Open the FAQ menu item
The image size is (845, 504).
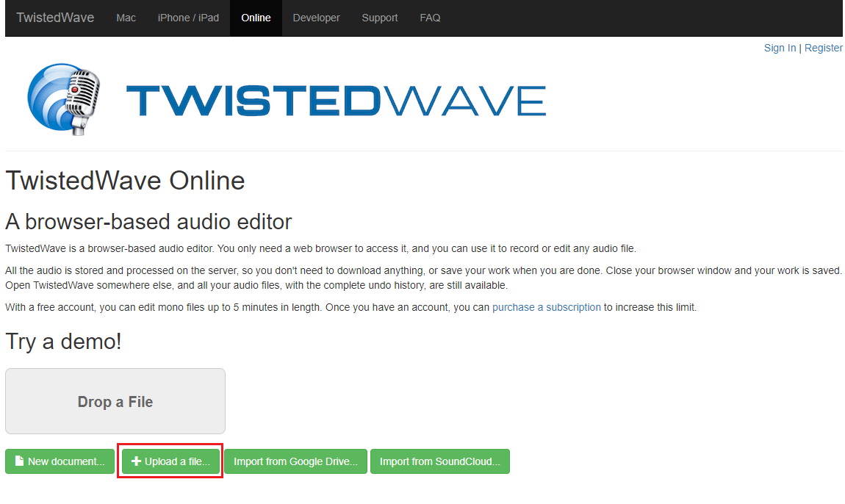pyautogui.click(x=430, y=18)
